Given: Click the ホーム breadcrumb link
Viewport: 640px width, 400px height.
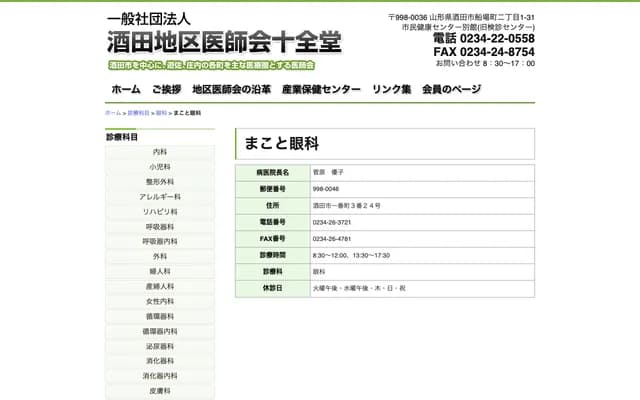Looking at the screenshot, I should 113,113.
